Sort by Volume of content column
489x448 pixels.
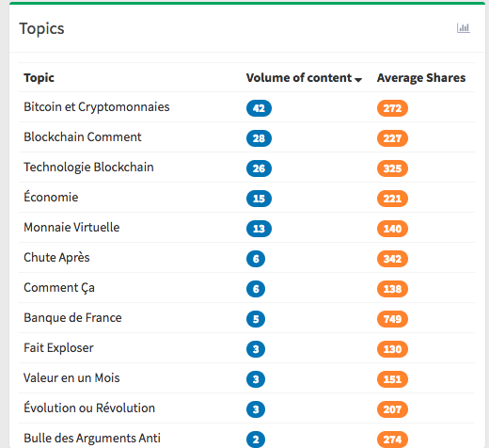299,78
